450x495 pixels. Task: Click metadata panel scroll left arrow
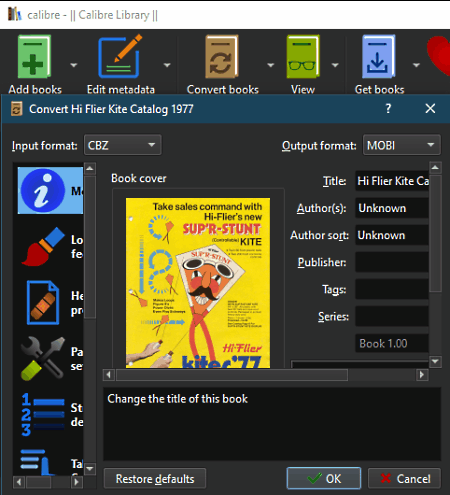tap(109, 375)
